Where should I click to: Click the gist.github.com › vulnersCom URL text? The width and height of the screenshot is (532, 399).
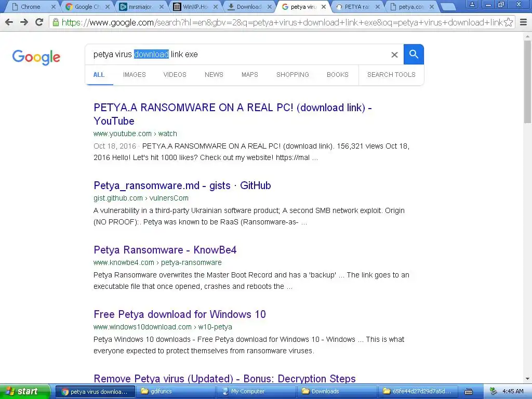tap(141, 198)
